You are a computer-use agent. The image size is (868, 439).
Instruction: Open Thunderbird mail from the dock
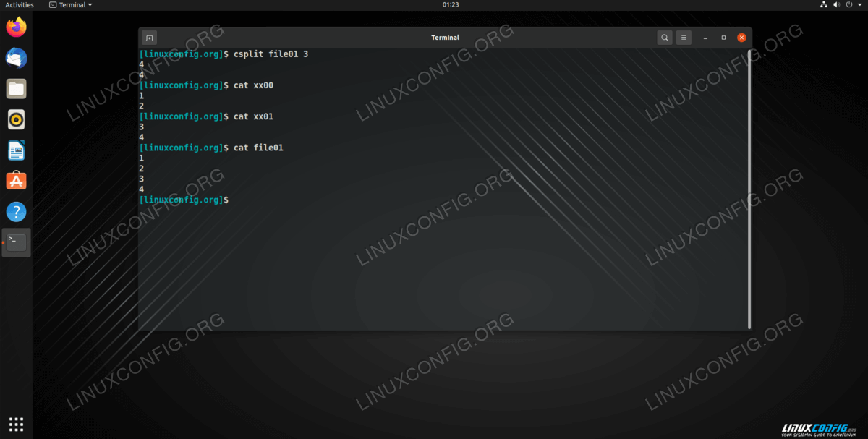click(16, 58)
